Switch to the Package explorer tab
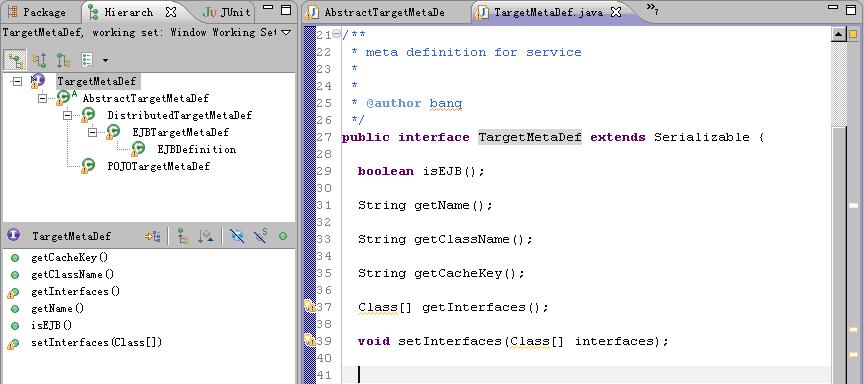This screenshot has width=864, height=384. click(x=38, y=12)
